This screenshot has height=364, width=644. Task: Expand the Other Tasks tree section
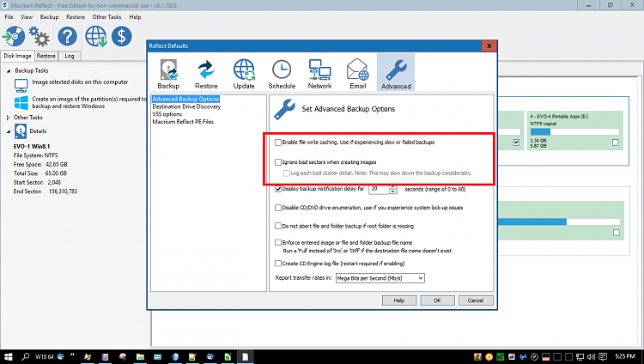click(x=9, y=118)
